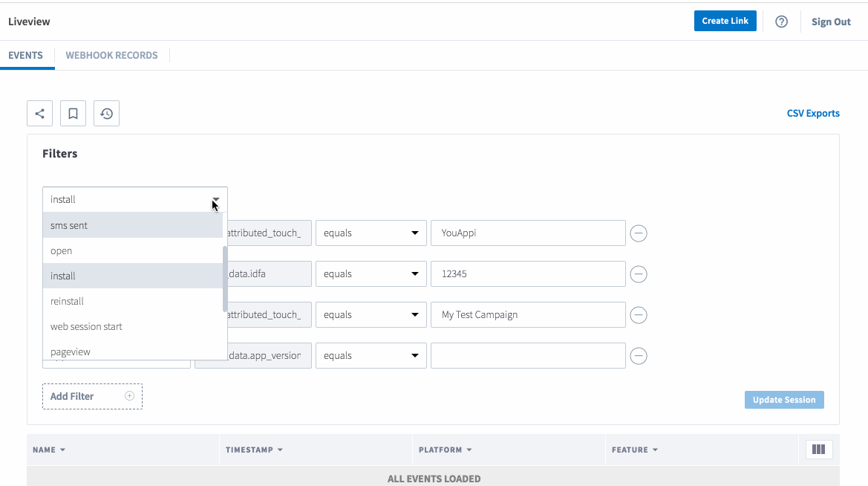Click the empty app_version value field

click(527, 356)
